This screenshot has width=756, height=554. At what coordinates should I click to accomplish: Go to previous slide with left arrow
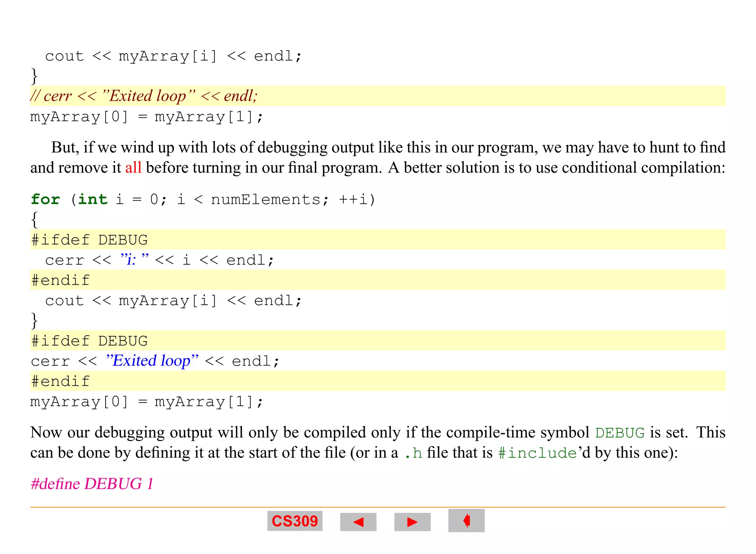coord(358,522)
